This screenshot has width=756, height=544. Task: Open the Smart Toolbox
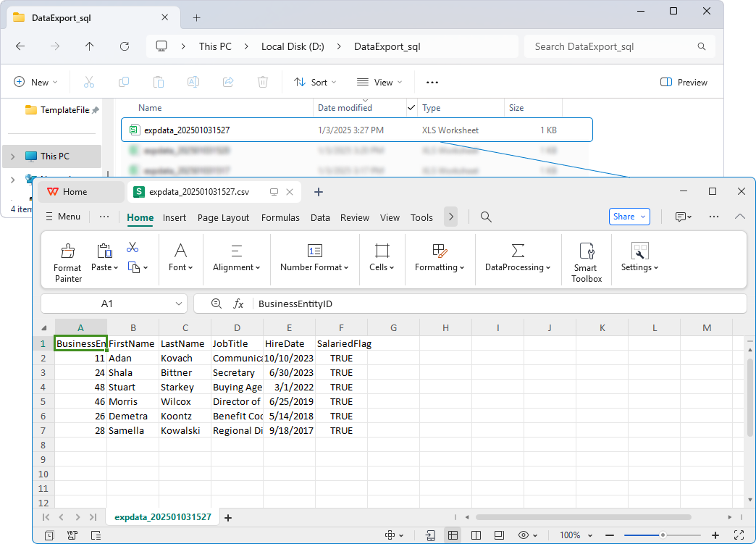(587, 263)
